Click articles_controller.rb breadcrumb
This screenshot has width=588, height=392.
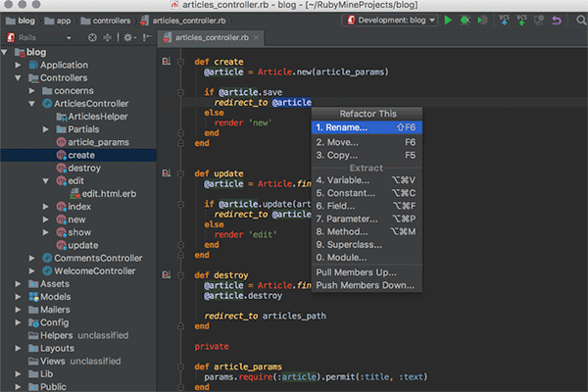click(183, 21)
